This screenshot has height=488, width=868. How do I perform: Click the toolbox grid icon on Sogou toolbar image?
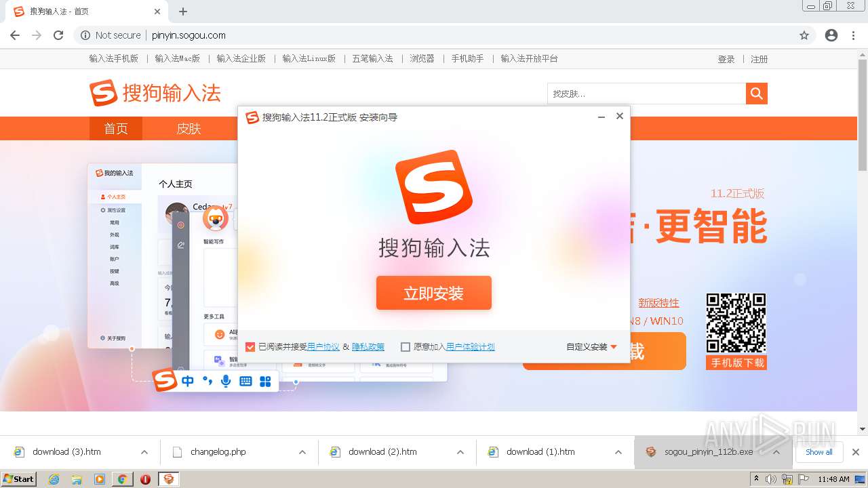pos(265,381)
